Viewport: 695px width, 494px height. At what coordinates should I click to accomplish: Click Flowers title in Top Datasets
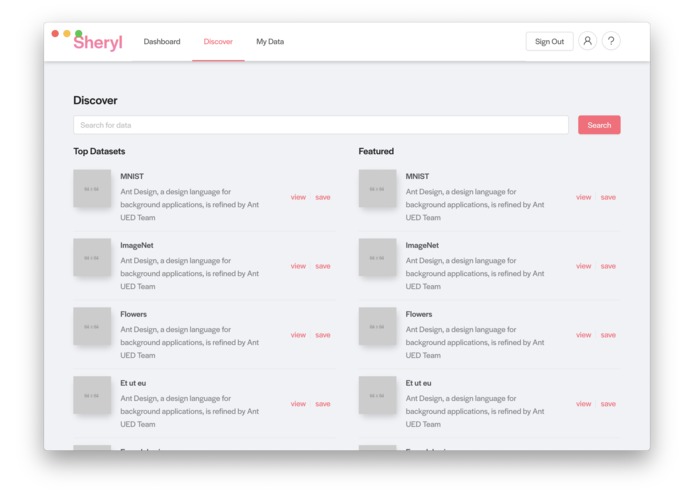click(x=133, y=314)
